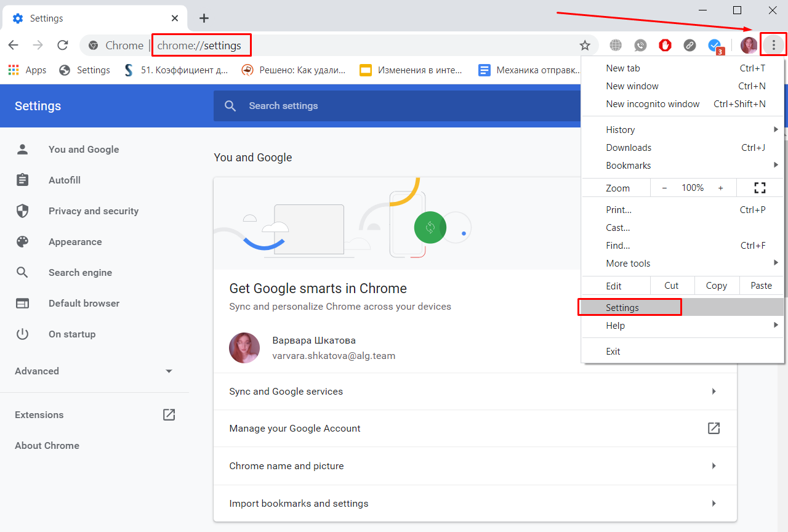Screen dimensions: 788x532
Task: Open the red stop-hand adblock extension
Action: [x=665, y=45]
